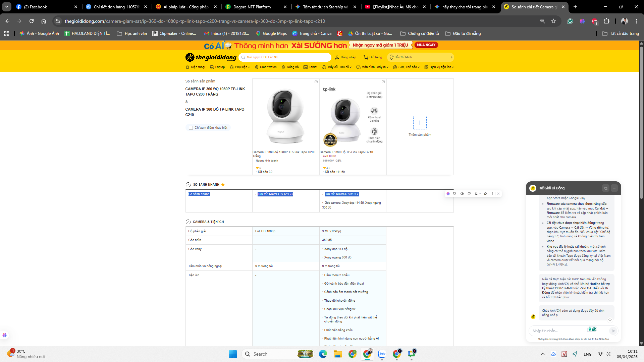
Task: Open the Giỏ hàng shopping cart
Action: pos(373,57)
